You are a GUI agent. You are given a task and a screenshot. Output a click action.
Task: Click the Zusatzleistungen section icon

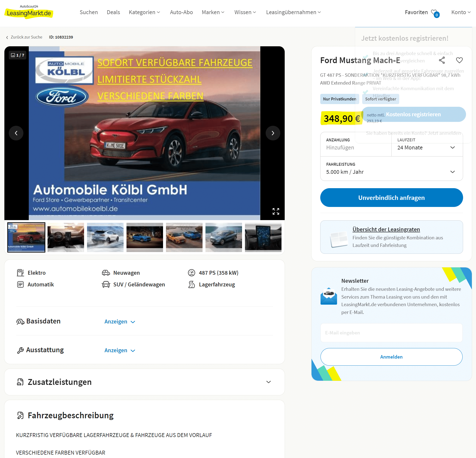[20, 382]
